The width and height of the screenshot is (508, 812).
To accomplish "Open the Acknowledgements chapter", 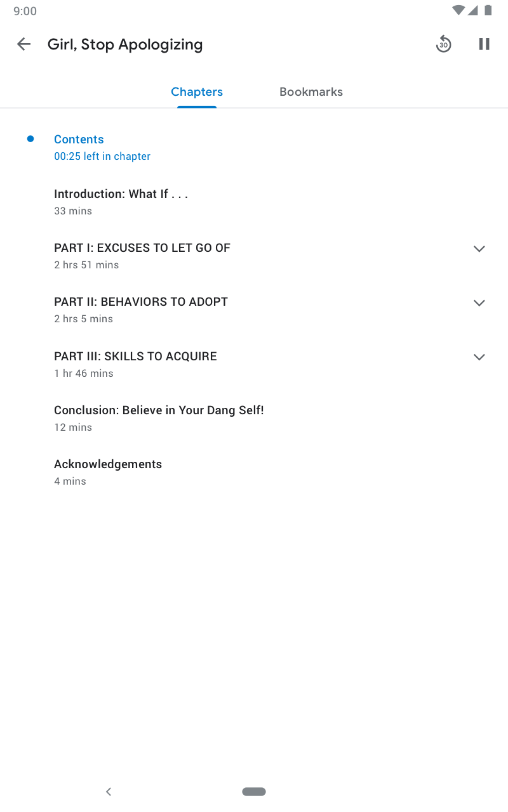I will coord(108,464).
